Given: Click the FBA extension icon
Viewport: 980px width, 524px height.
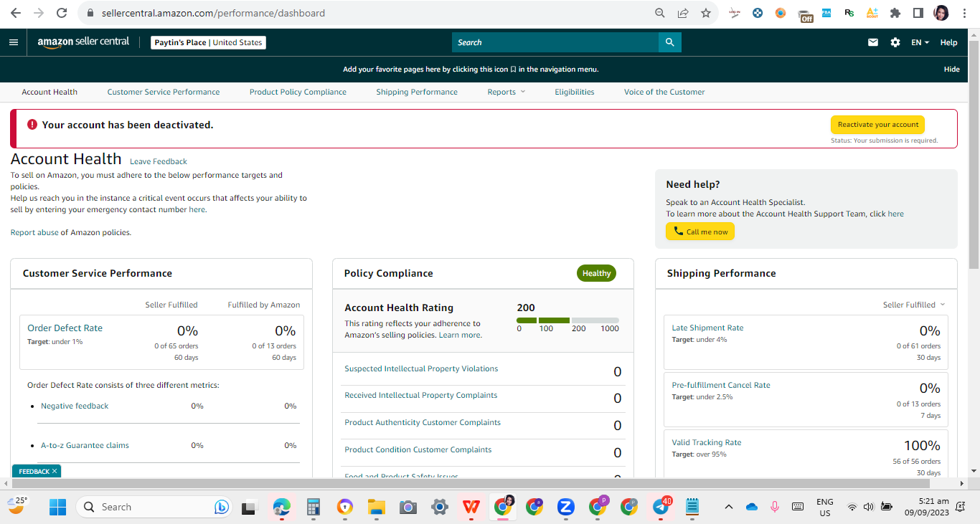Looking at the screenshot, I should 826,13.
